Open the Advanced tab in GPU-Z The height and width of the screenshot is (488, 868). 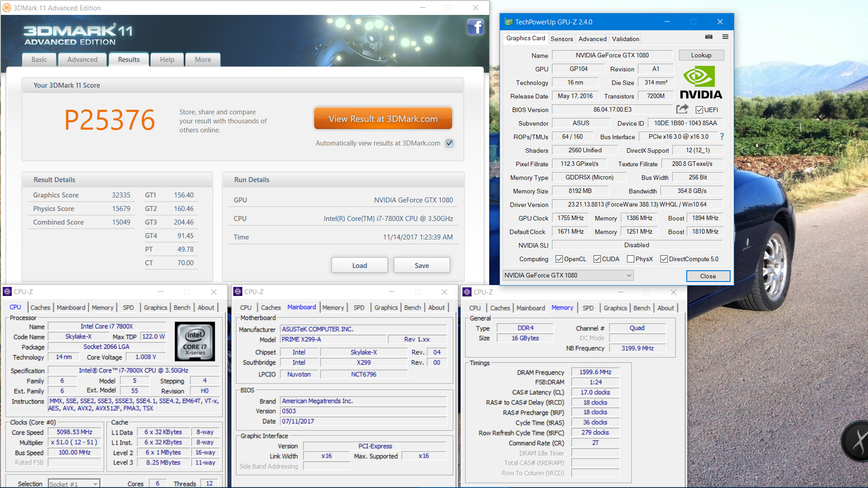point(592,39)
